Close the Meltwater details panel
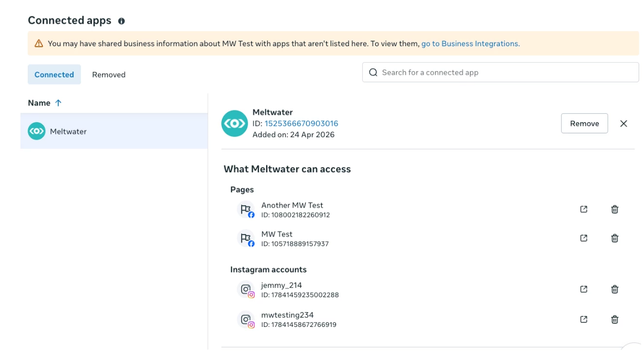Screen dimensions: 644x360 pyautogui.click(x=624, y=124)
